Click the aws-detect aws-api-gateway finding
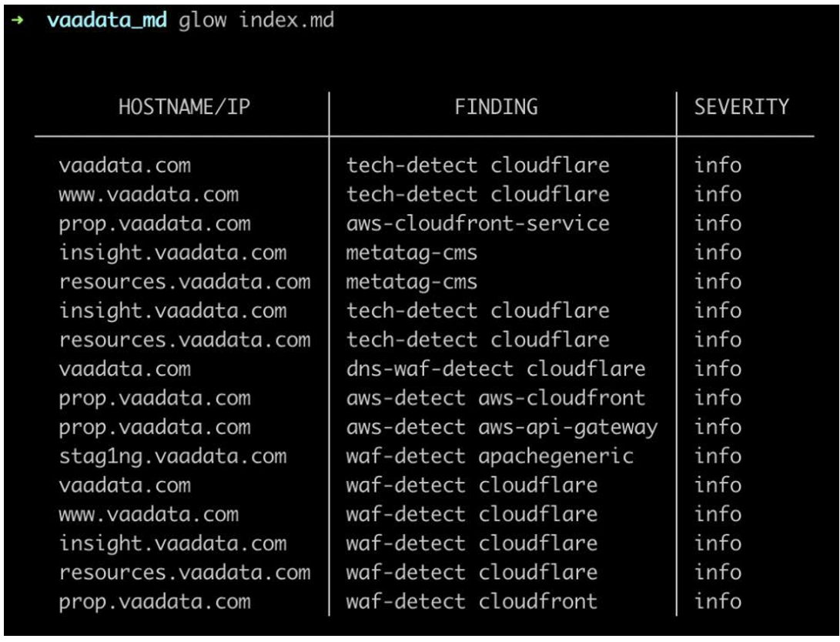The image size is (840, 642). click(x=501, y=427)
